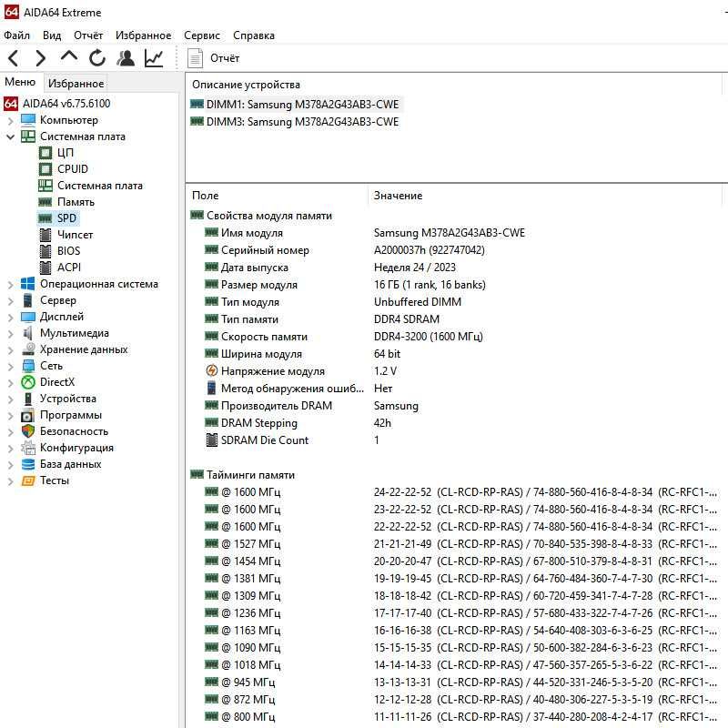Image resolution: width=728 pixels, height=728 pixels.
Task: Click the Отчёт report page icon
Action: tap(195, 58)
